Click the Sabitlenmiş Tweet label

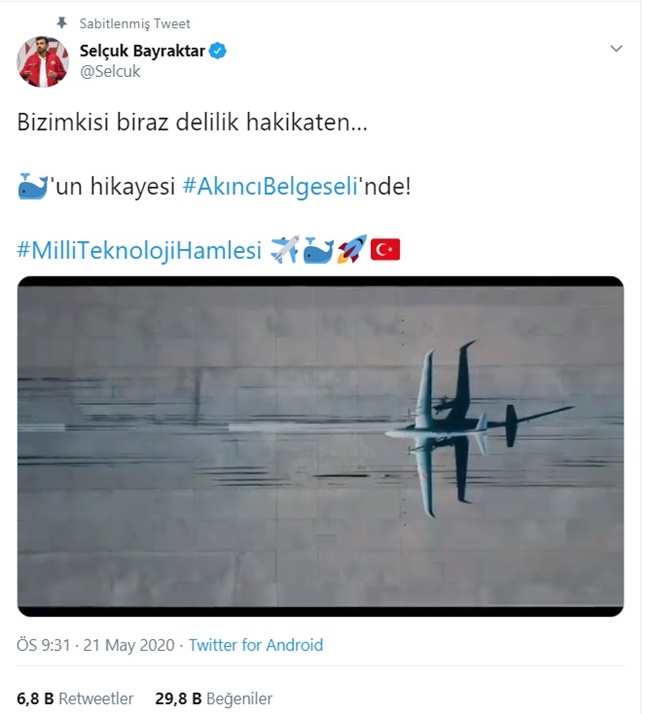134,23
